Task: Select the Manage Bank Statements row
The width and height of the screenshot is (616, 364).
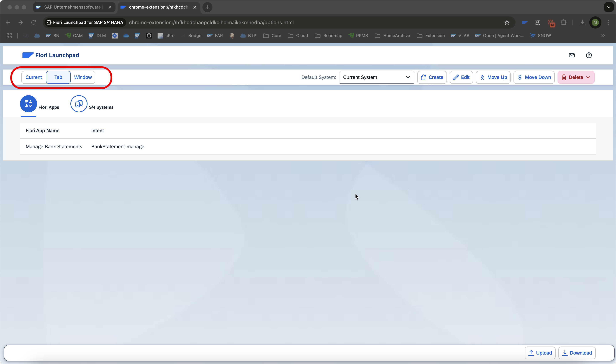Action: tap(308, 147)
